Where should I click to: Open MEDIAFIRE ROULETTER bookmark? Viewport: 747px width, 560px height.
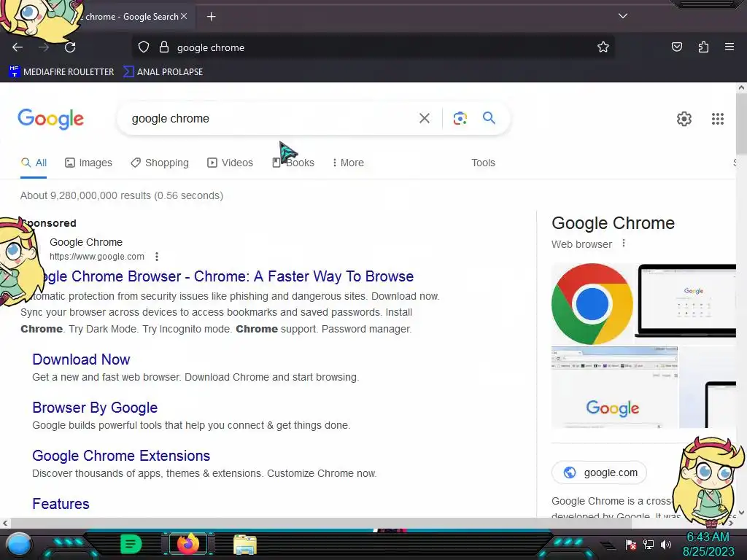coord(61,72)
